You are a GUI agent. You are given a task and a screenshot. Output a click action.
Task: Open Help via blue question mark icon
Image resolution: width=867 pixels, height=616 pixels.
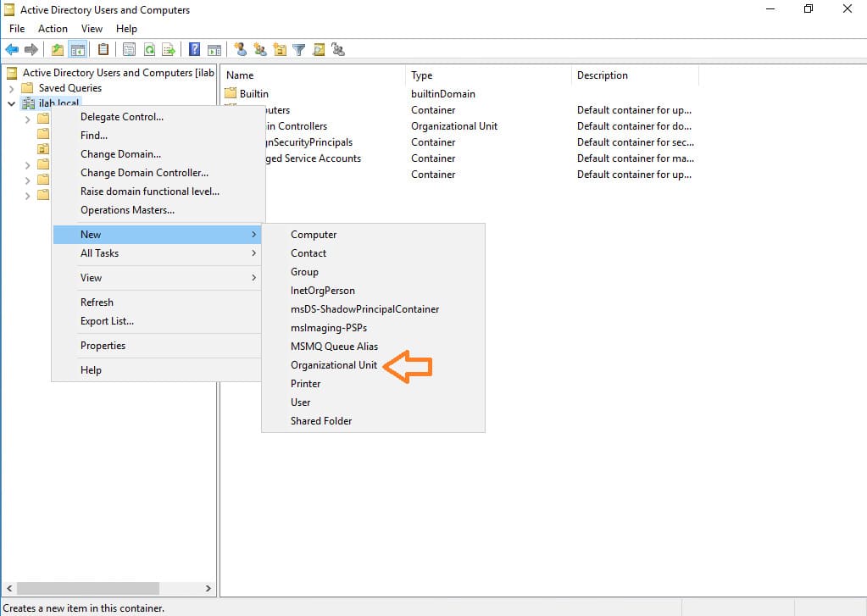[195, 50]
